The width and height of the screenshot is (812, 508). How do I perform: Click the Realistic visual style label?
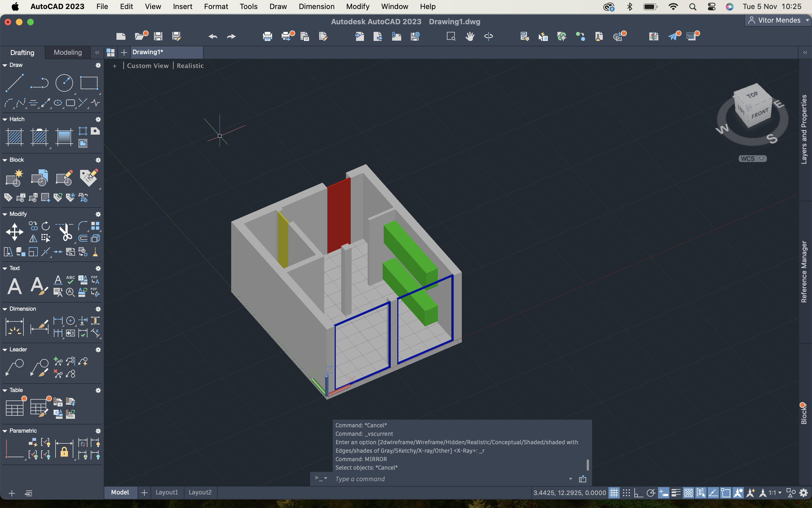click(190, 66)
